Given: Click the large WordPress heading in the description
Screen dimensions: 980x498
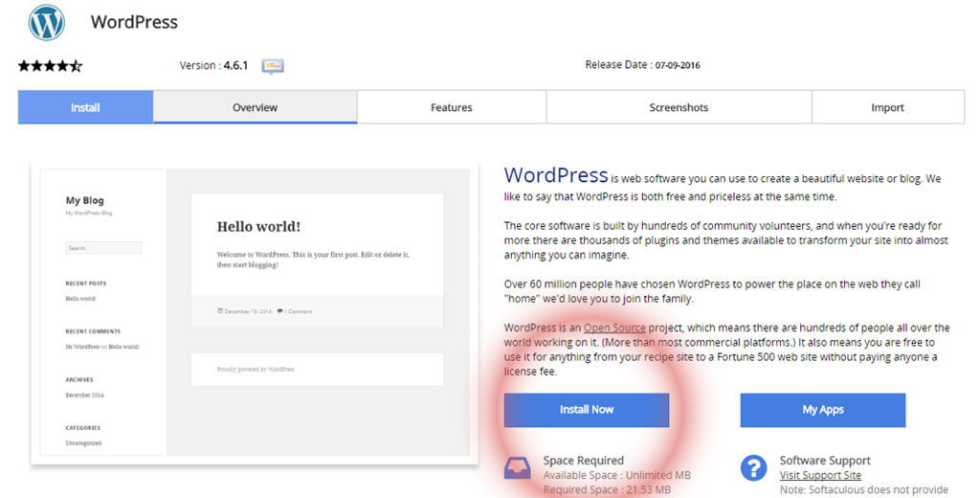Looking at the screenshot, I should 556,175.
